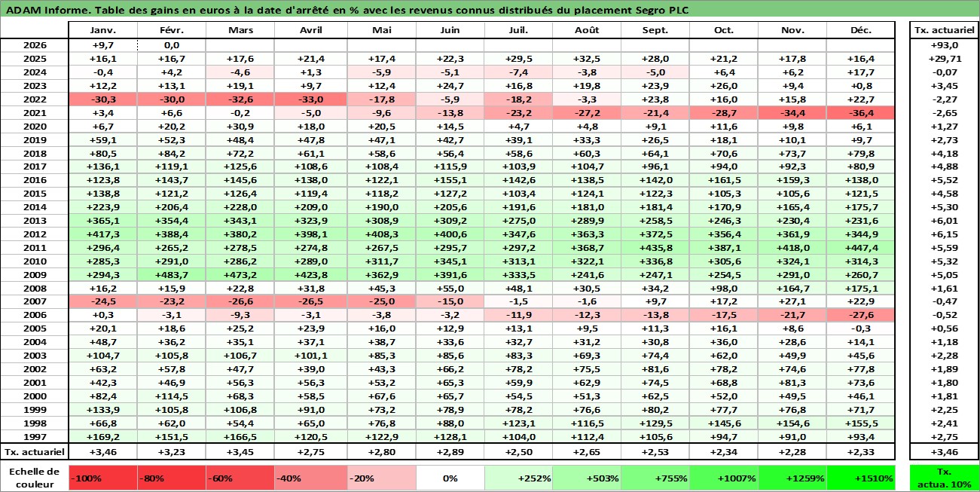Click the 'Août' column header

coord(585,30)
